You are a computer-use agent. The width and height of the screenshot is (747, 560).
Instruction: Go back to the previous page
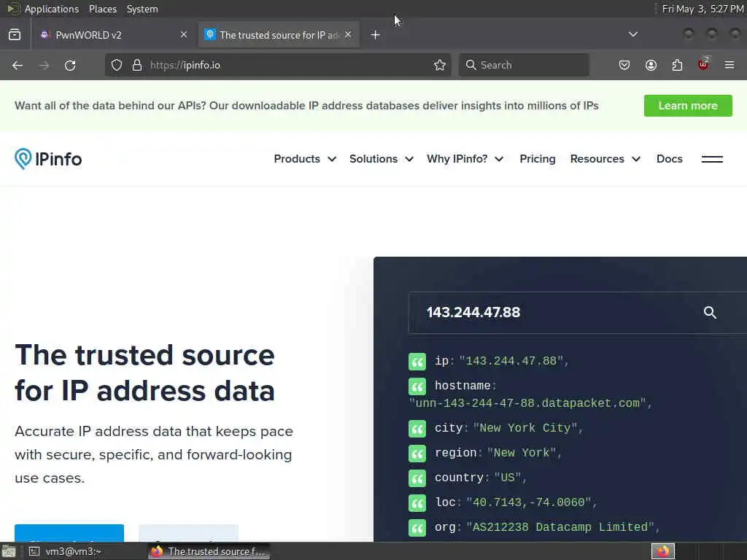pos(18,65)
